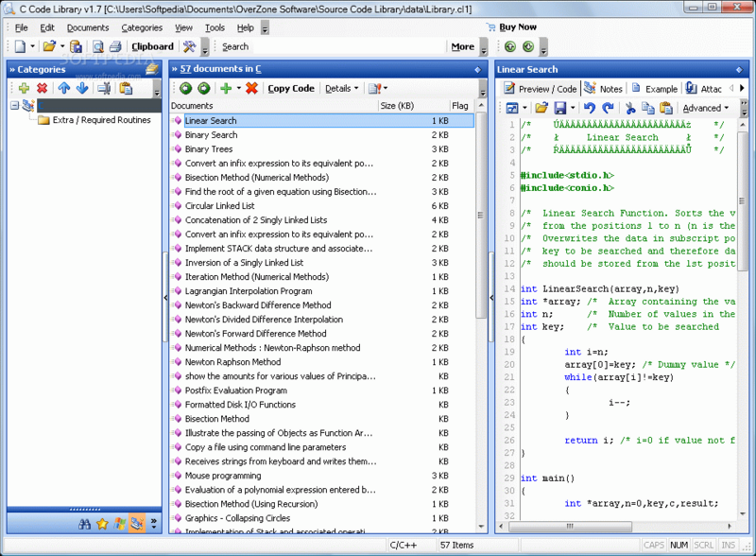The height and width of the screenshot is (556, 756).
Task: Sort by the Size (KB) column header
Action: (413, 106)
